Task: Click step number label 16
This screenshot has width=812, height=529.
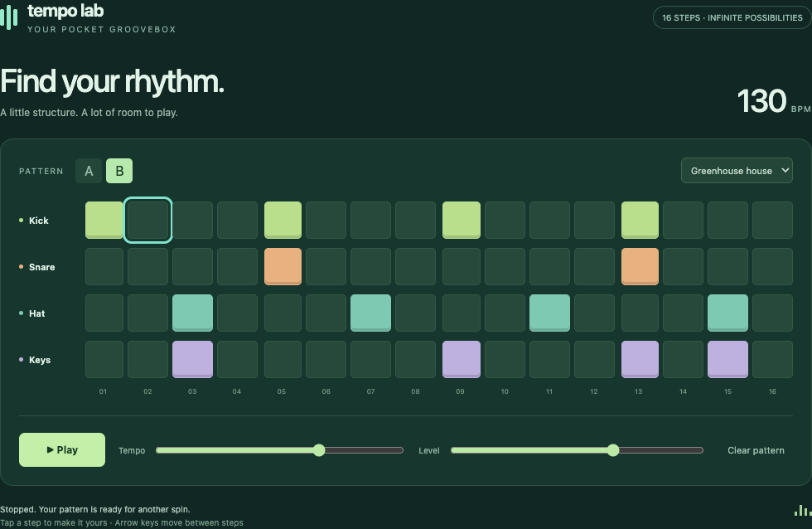Action: pyautogui.click(x=772, y=391)
